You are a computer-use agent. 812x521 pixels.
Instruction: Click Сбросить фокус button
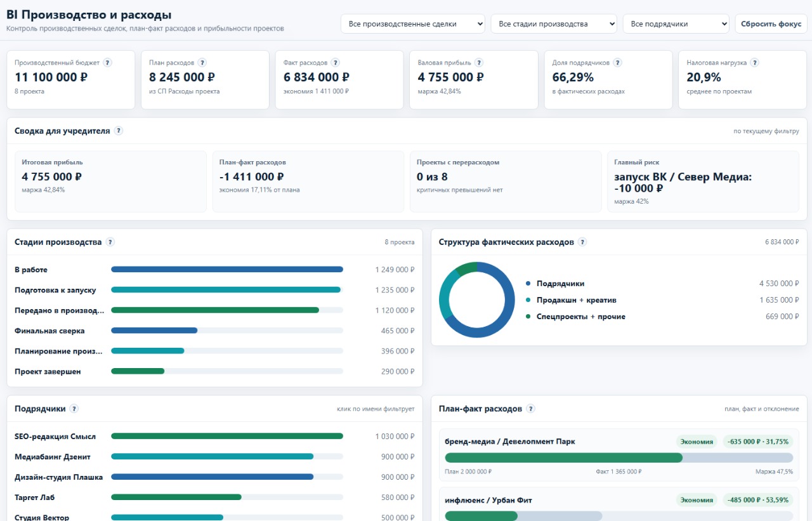(x=771, y=24)
